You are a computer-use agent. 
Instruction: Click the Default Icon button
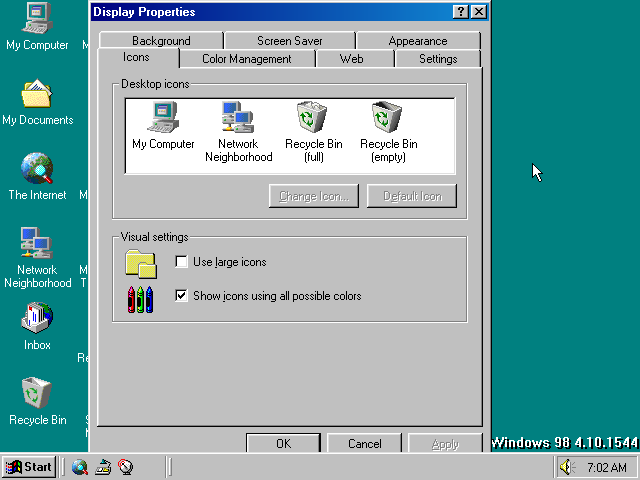pyautogui.click(x=412, y=196)
